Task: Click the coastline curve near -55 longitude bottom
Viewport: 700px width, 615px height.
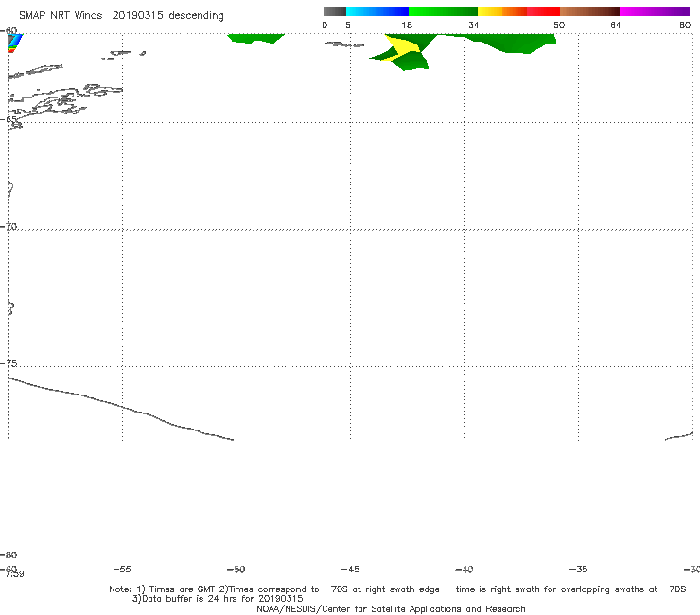Action: pyautogui.click(x=121, y=408)
